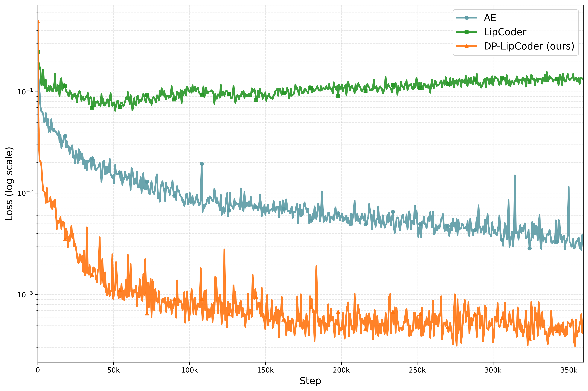Click the 10⁻² y-axis tick label

pyautogui.click(x=25, y=193)
